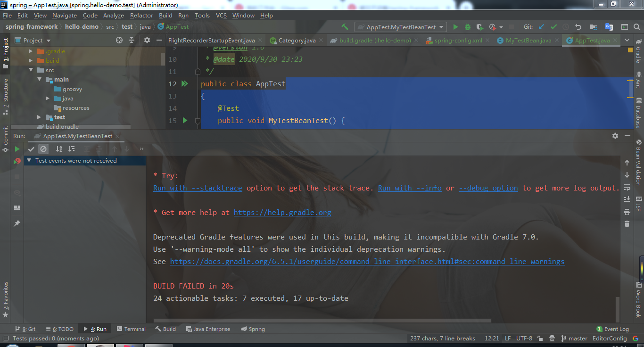Open the Refactor menu
This screenshot has height=347, width=644.
point(141,16)
